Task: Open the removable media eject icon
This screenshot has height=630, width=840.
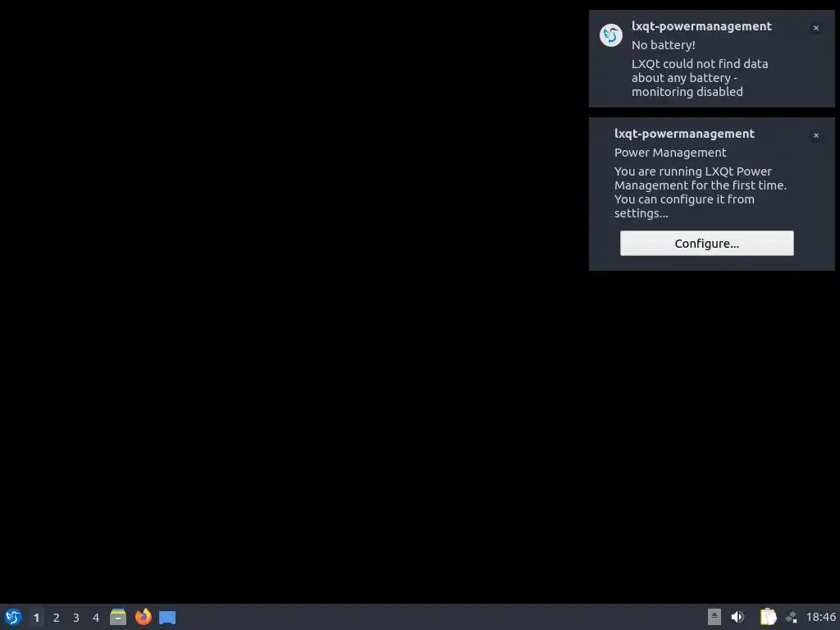Action: [714, 617]
